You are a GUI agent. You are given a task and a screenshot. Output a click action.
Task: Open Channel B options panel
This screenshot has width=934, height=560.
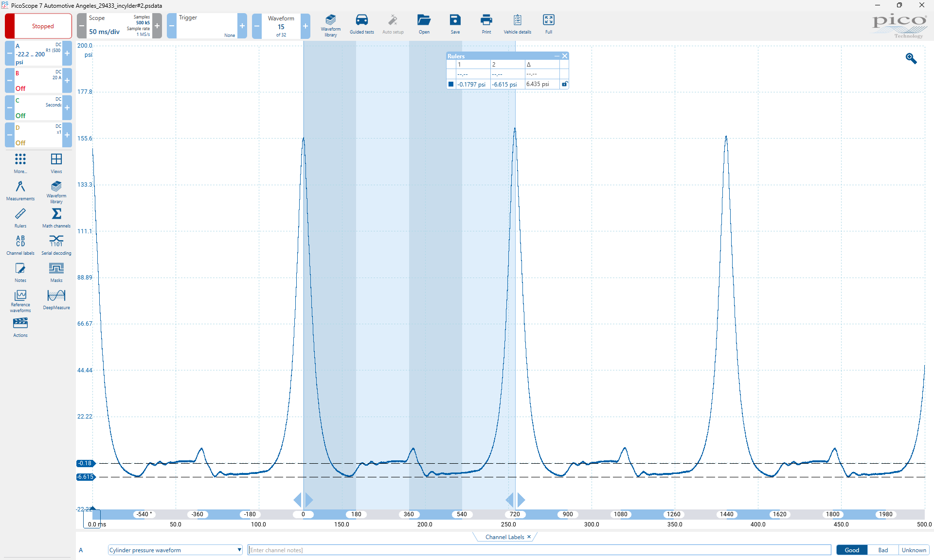click(38, 80)
